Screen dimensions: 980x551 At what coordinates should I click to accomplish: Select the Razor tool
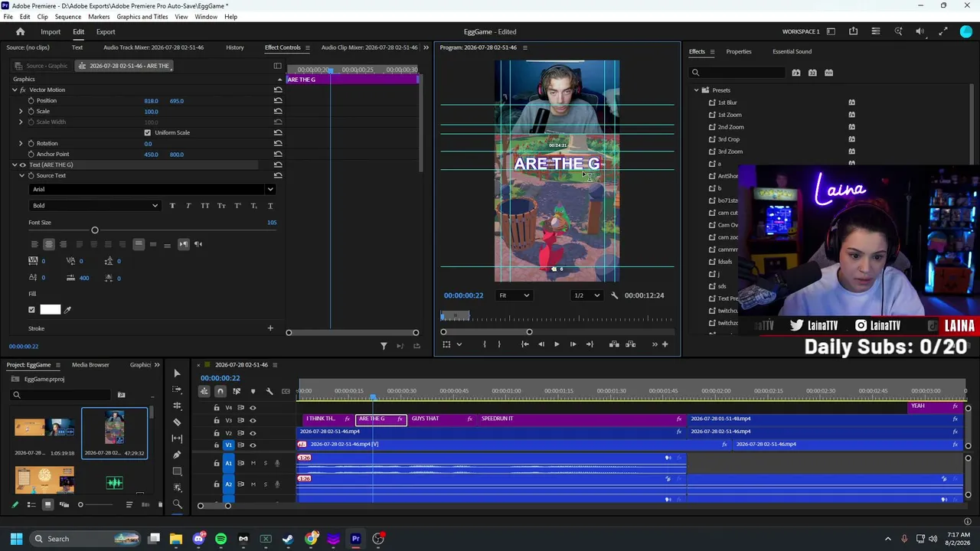(177, 422)
